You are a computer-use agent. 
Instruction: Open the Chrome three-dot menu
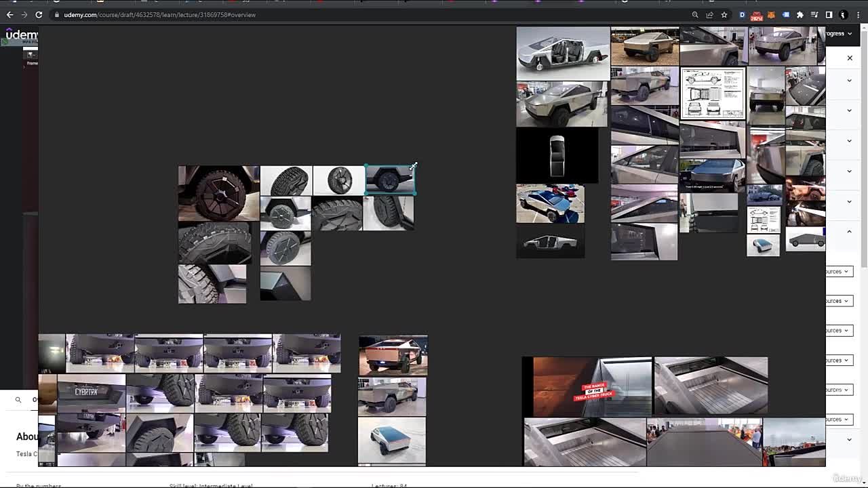[859, 15]
